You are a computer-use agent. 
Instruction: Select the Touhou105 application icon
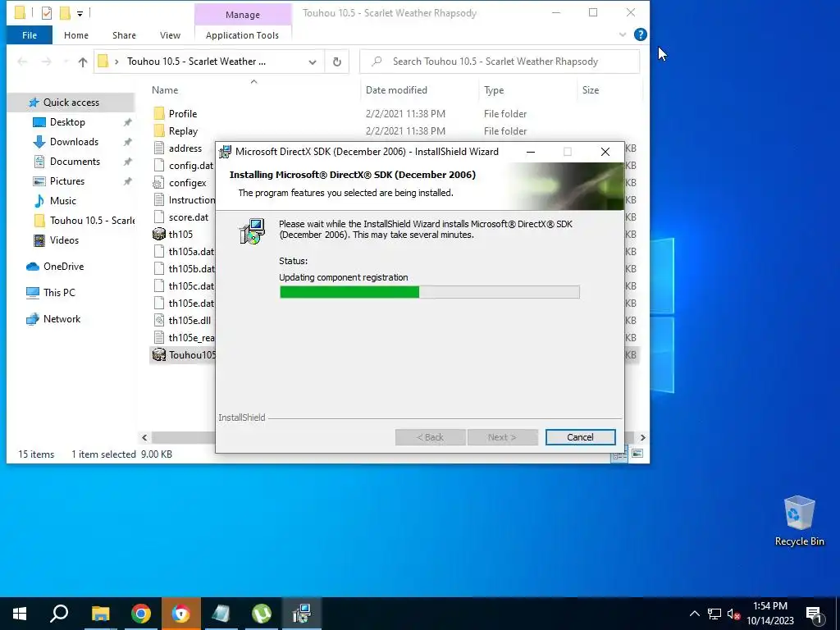click(158, 354)
